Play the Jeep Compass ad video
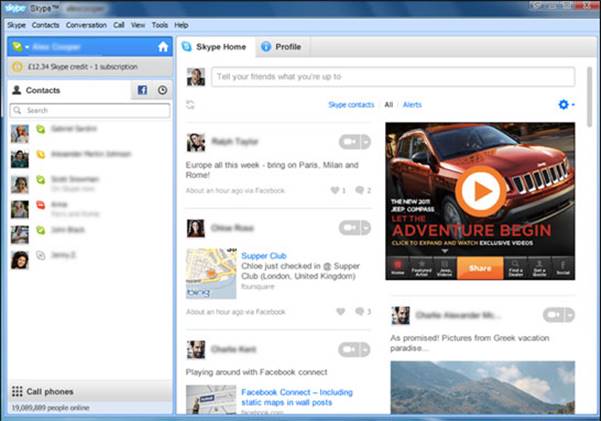The width and height of the screenshot is (601, 421). (481, 191)
